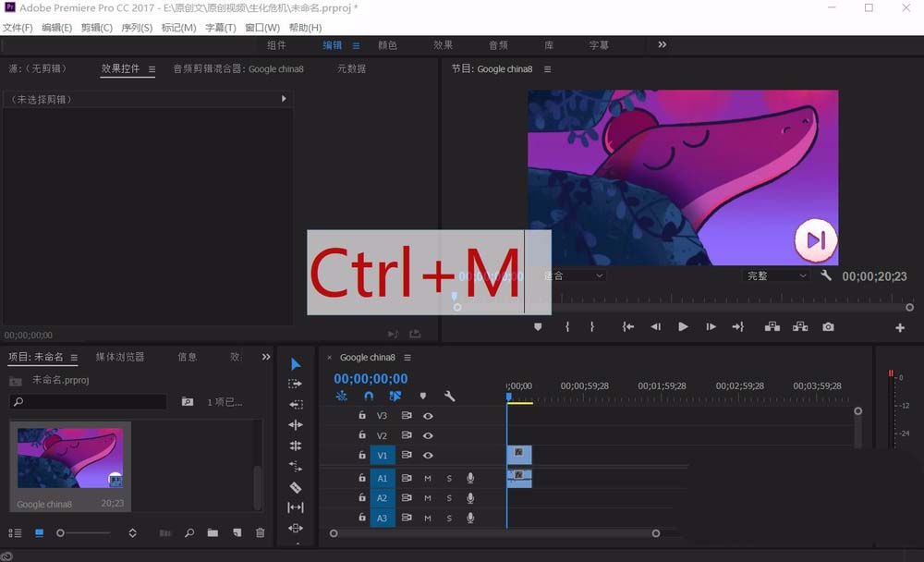Viewport: 924px width, 562px height.
Task: Click the Mark In bracket button
Action: 567,326
